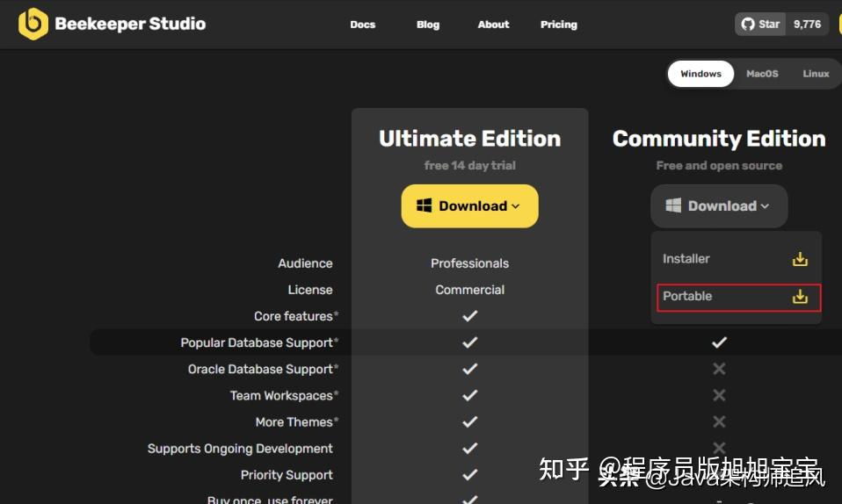842x504 pixels.
Task: Click the Audience row label
Action: click(x=305, y=263)
